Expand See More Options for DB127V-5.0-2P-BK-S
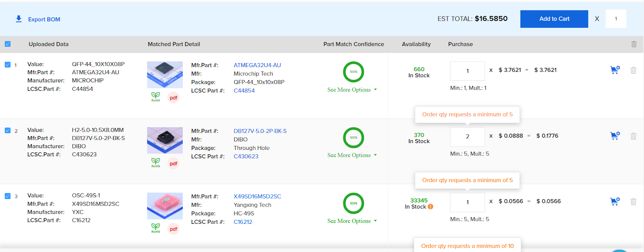644x252 pixels. point(352,155)
